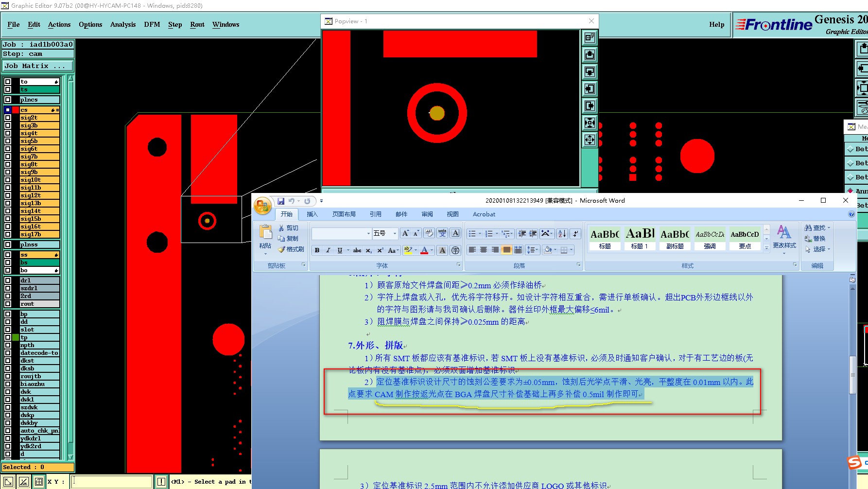This screenshot has width=868, height=489.
Task: Toggle visibility of layer sig2t
Action: [x=8, y=118]
